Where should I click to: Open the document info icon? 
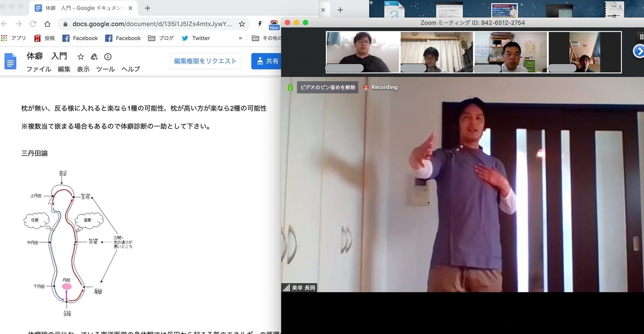[108, 57]
